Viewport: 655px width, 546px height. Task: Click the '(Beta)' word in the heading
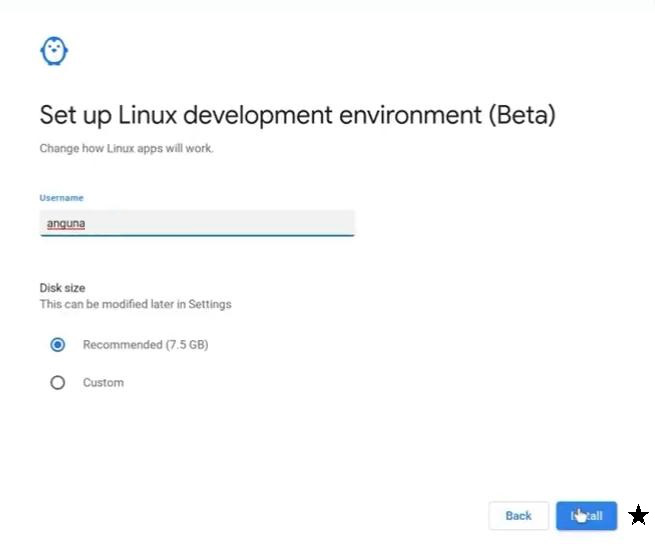tap(521, 114)
